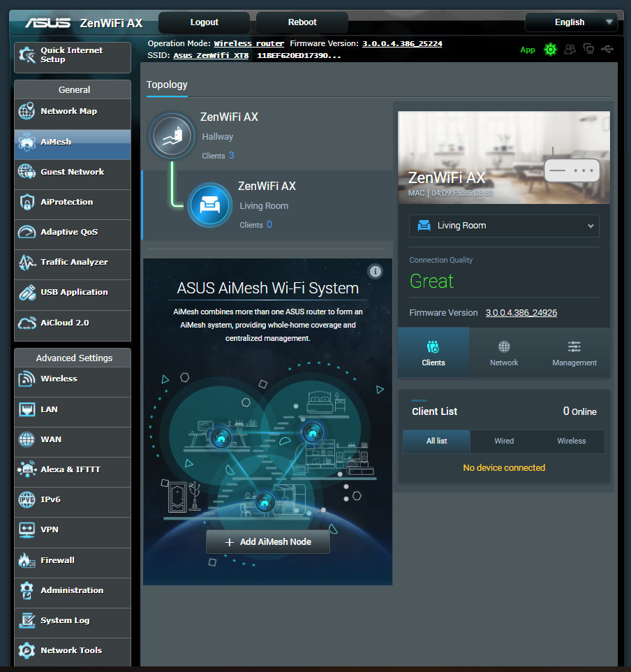Click the green gear status icon
Image resolution: width=631 pixels, height=672 pixels.
pyautogui.click(x=550, y=50)
